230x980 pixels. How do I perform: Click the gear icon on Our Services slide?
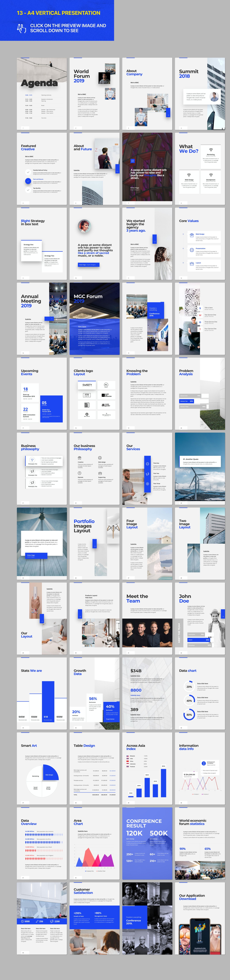click(x=148, y=484)
